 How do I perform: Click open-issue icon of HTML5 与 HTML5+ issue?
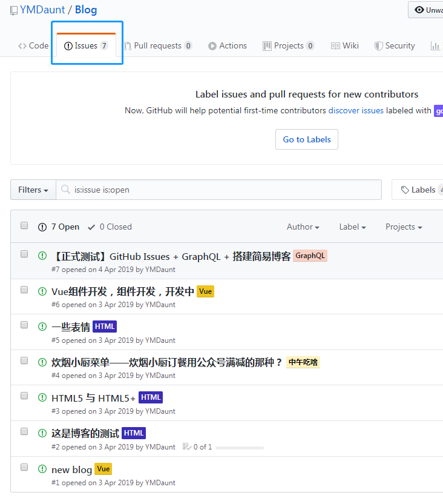(x=42, y=397)
